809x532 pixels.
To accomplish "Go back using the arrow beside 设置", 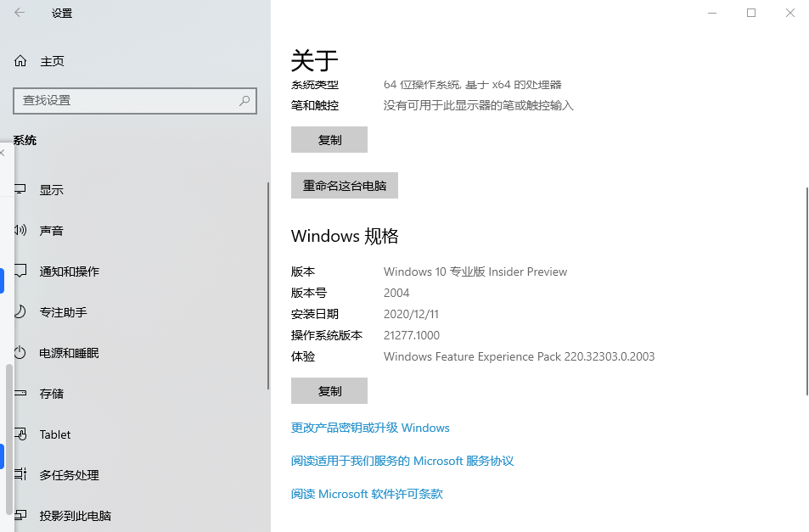I will (20, 13).
